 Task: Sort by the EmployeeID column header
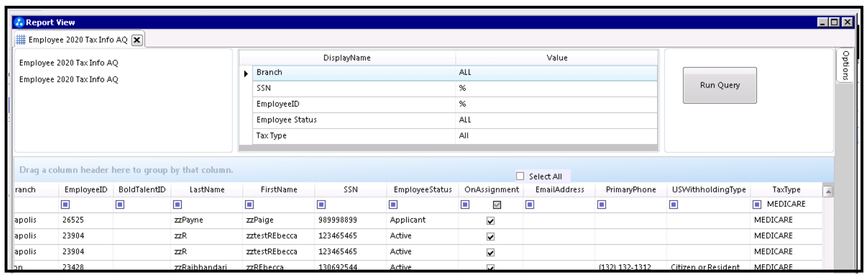point(86,190)
